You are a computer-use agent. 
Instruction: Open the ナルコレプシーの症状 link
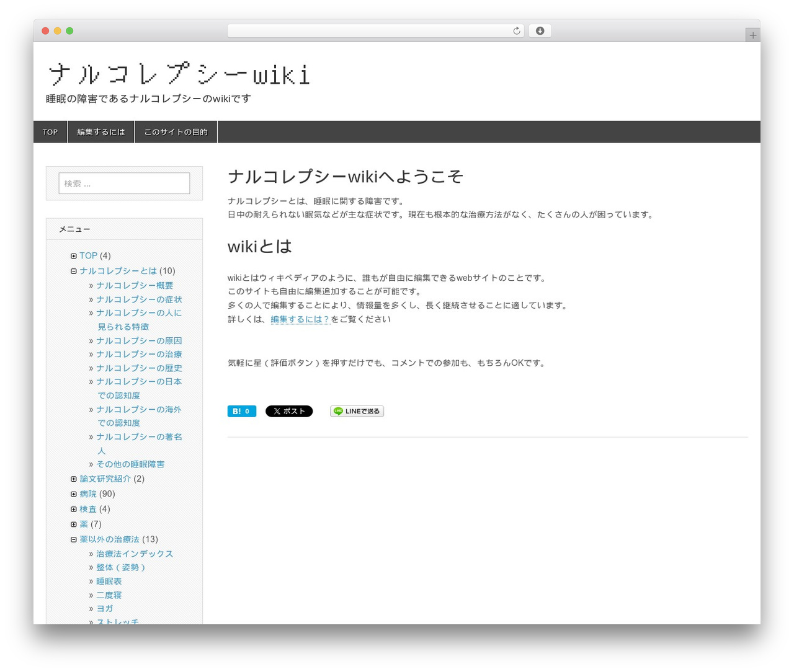coord(139,299)
